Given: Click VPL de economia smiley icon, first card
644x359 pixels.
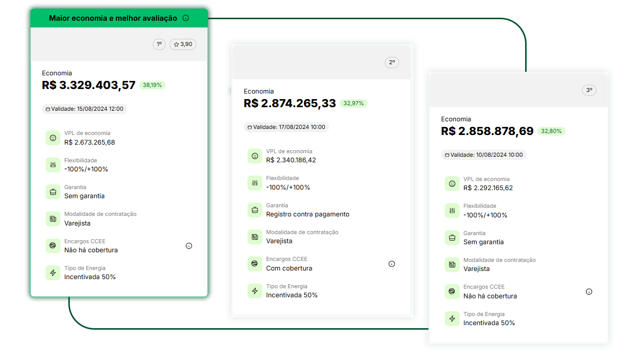Looking at the screenshot, I should tap(53, 138).
